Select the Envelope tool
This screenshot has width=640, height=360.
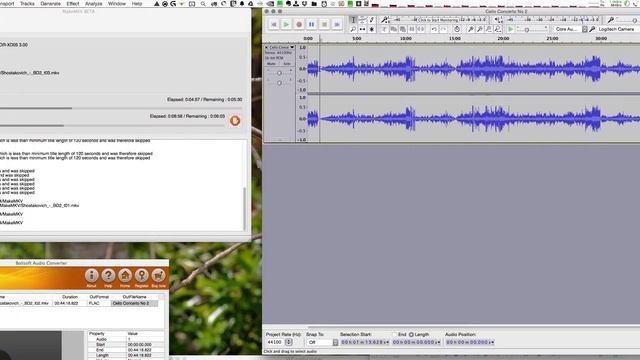click(x=362, y=20)
